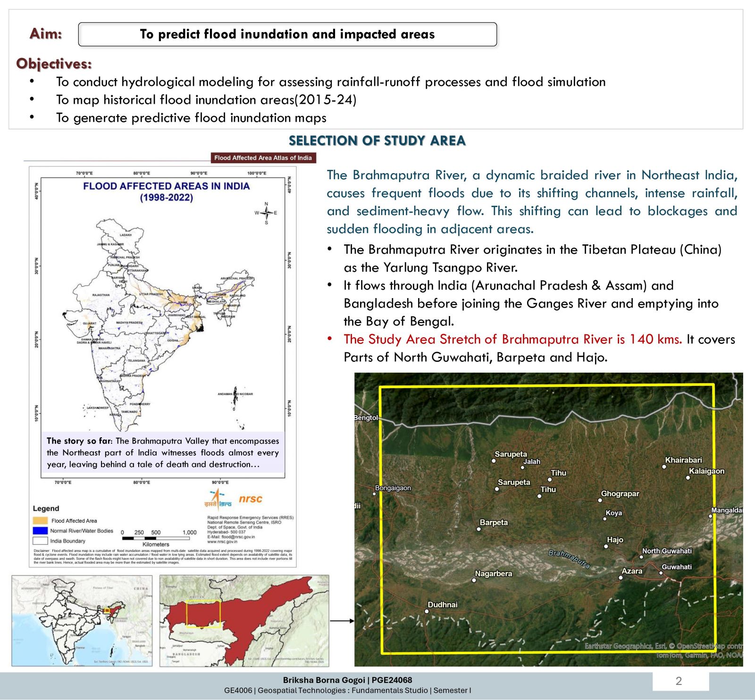Click the 'Dudhnai' place label

pyautogui.click(x=442, y=605)
